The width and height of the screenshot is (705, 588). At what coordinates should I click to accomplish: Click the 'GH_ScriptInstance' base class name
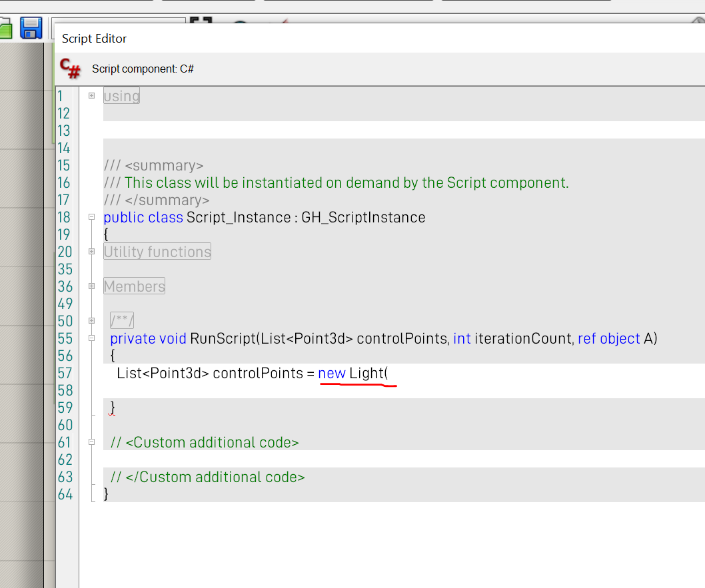pyautogui.click(x=363, y=217)
